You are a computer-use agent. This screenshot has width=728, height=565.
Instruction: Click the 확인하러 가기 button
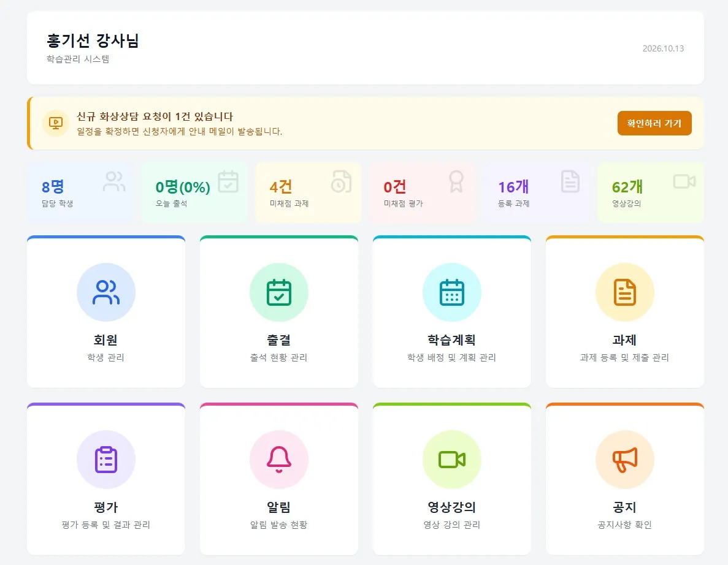[654, 123]
